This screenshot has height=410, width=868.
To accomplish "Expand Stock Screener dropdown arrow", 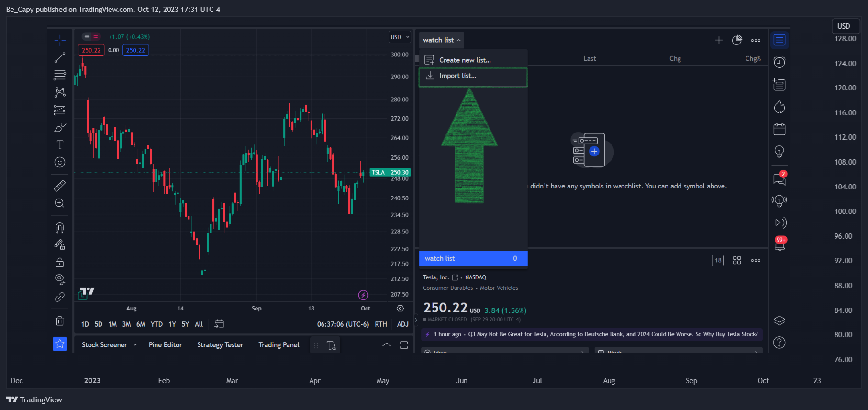I will click(135, 345).
